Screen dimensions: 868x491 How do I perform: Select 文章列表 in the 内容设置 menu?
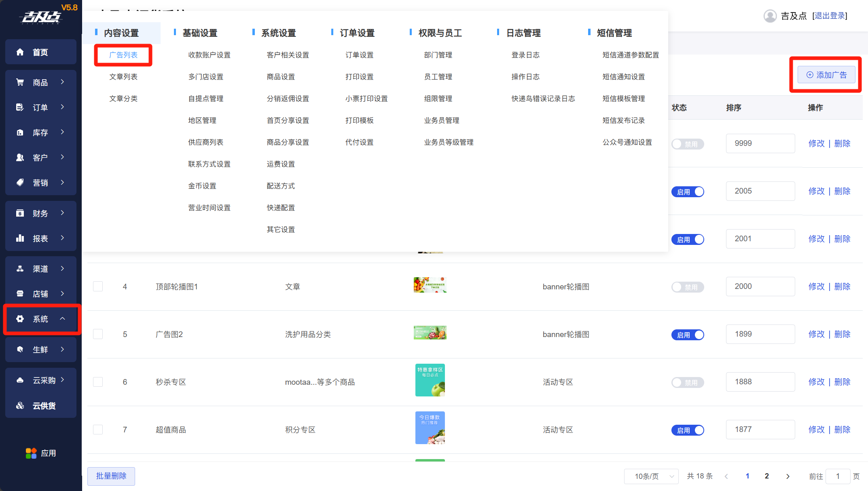click(123, 77)
